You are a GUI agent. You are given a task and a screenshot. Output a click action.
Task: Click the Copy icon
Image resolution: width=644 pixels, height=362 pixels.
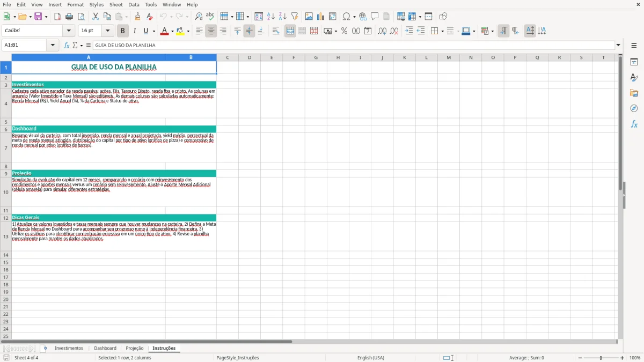(x=107, y=17)
